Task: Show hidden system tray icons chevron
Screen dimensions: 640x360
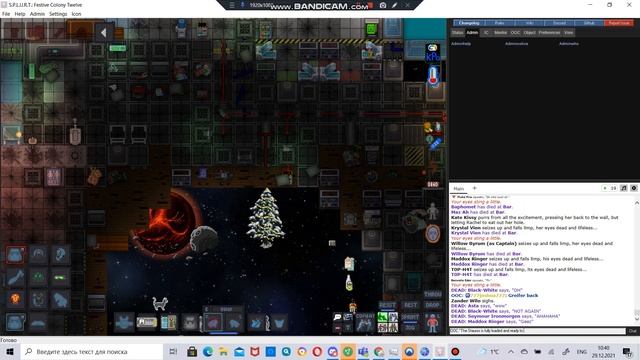Action: tap(511, 351)
